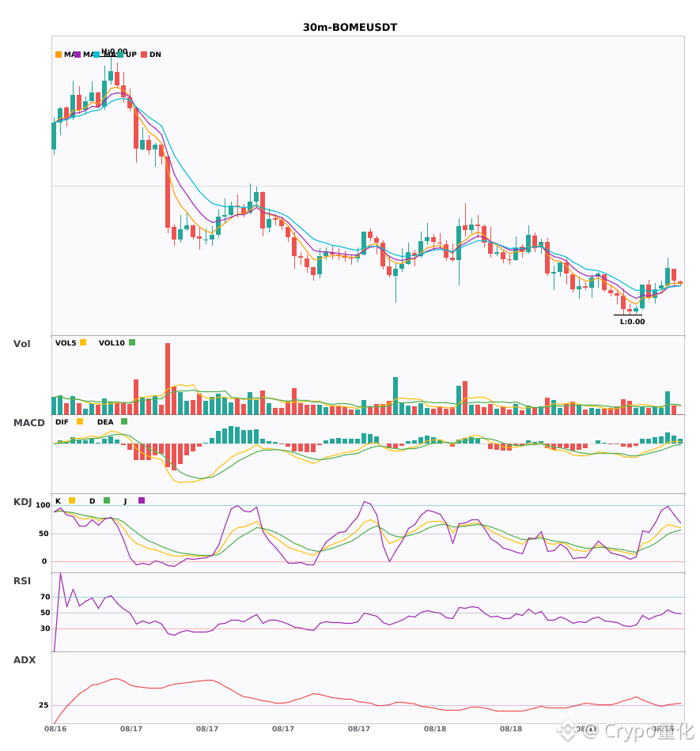Viewport: 700px width, 751px height.
Task: Click the RSI panel label
Action: tap(22, 581)
